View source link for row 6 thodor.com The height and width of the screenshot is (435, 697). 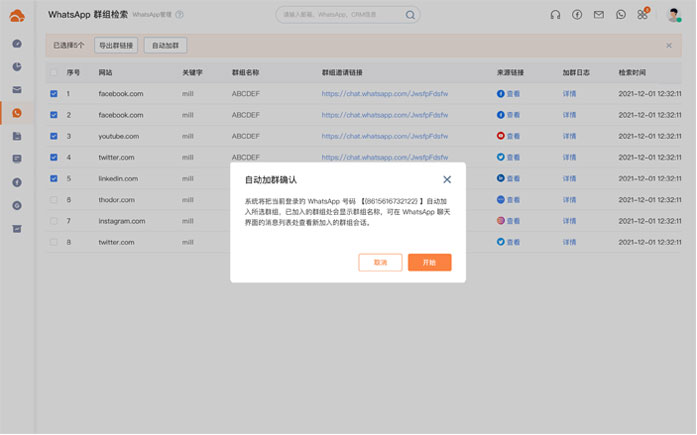click(x=508, y=200)
